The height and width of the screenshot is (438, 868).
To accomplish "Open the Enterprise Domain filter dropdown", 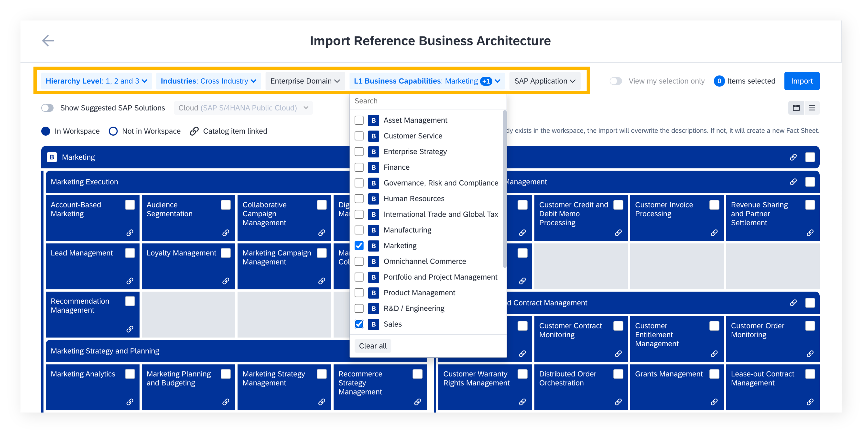I will coord(305,81).
